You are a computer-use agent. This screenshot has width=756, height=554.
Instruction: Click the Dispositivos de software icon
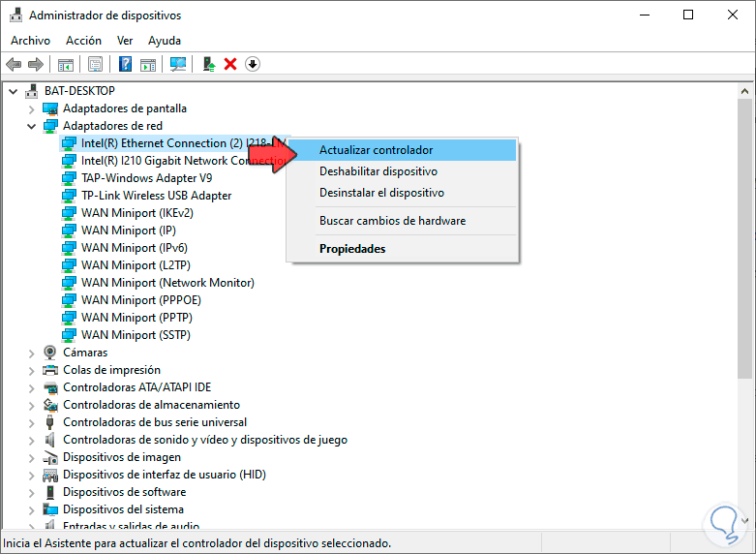pos(50,492)
